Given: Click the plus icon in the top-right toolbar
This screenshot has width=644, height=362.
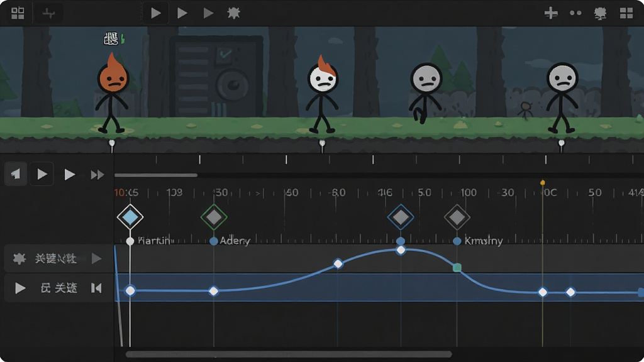Looking at the screenshot, I should point(551,13).
